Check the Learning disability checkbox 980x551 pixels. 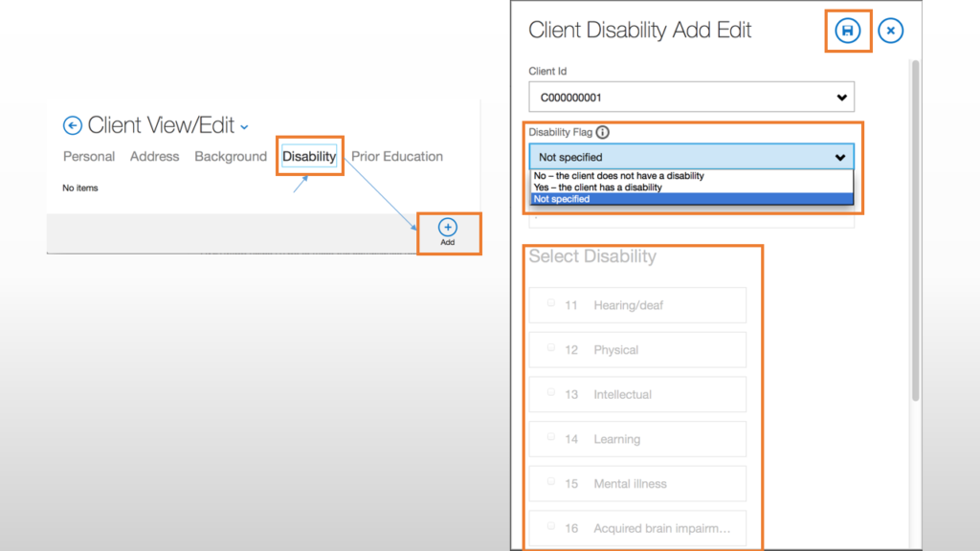550,437
